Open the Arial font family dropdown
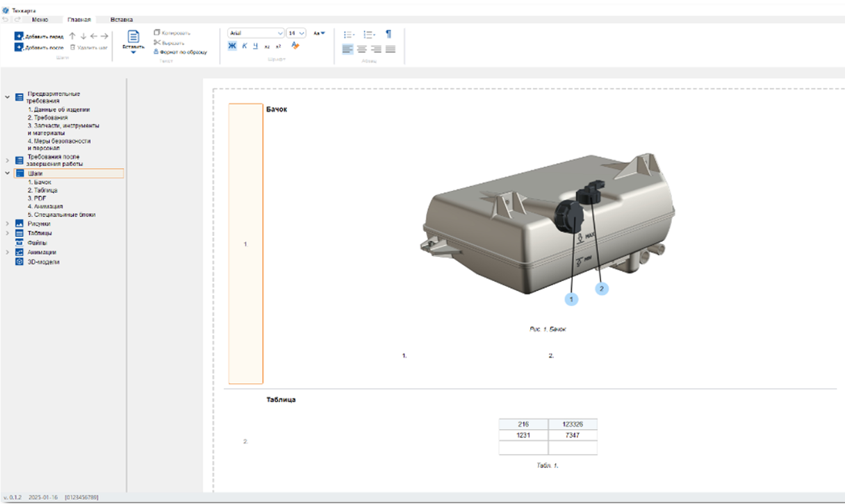The height and width of the screenshot is (504, 845). (x=256, y=33)
